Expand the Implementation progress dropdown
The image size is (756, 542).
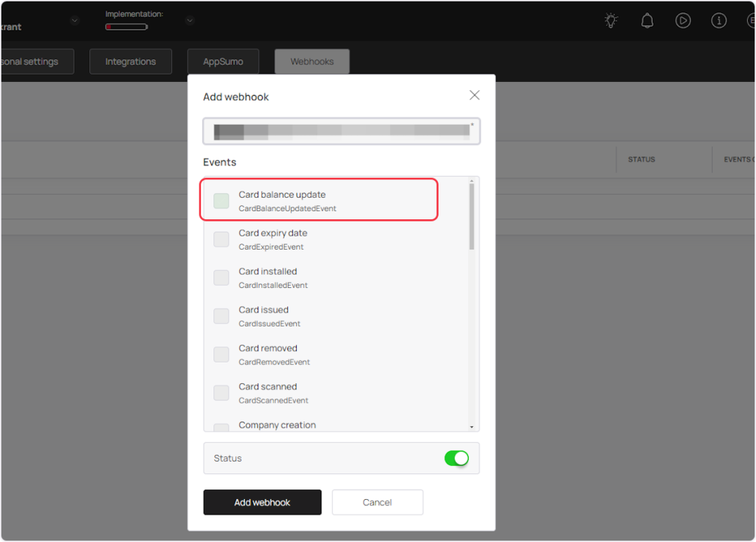pyautogui.click(x=190, y=21)
